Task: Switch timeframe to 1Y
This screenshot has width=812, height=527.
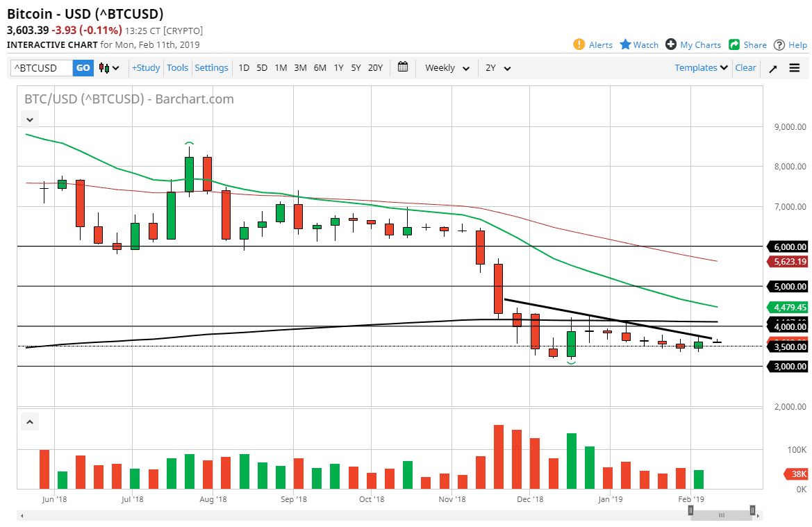Action: 338,67
